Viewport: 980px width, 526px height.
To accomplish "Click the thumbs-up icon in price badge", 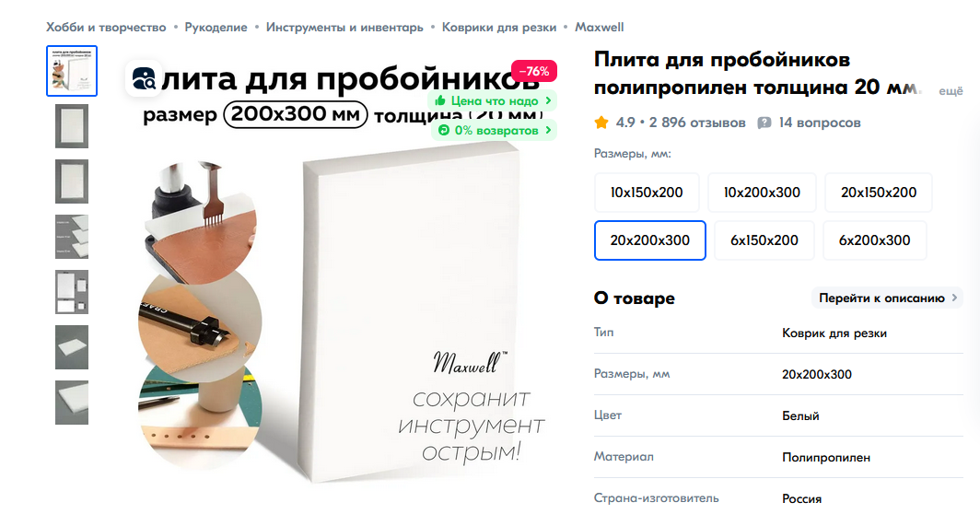I will click(x=440, y=100).
